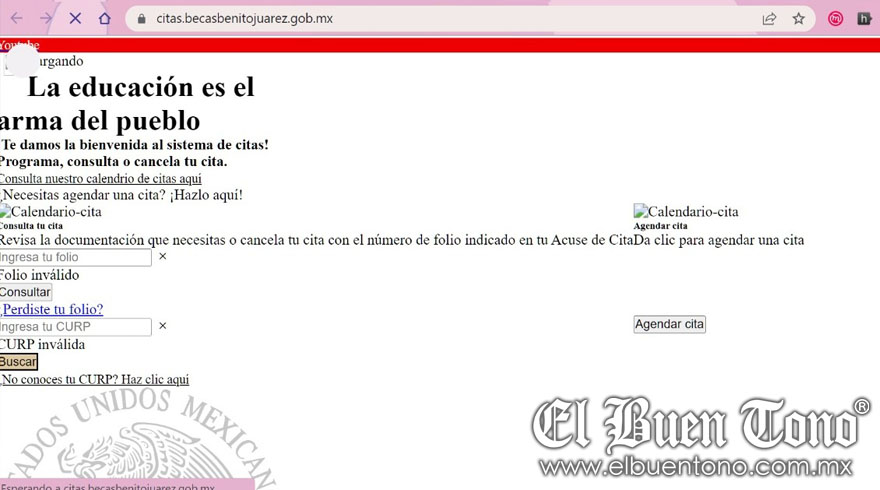This screenshot has height=490, width=880.
Task: Click the URL in the address bar
Action: (x=245, y=19)
